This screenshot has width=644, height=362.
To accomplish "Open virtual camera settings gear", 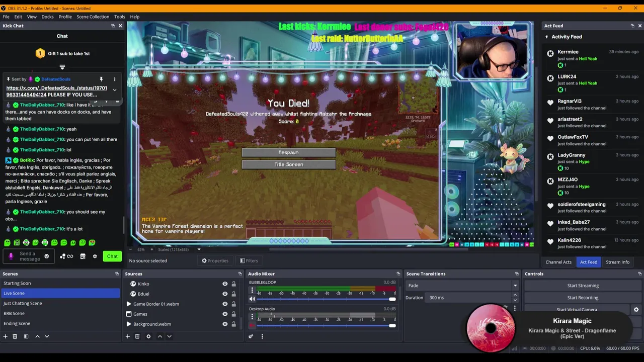I will pos(636,310).
